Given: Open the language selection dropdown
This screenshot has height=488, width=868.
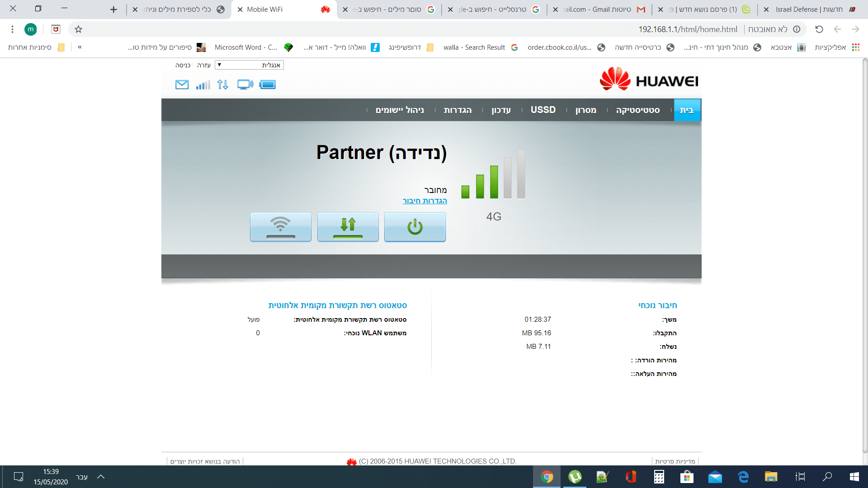Looking at the screenshot, I should click(x=249, y=65).
